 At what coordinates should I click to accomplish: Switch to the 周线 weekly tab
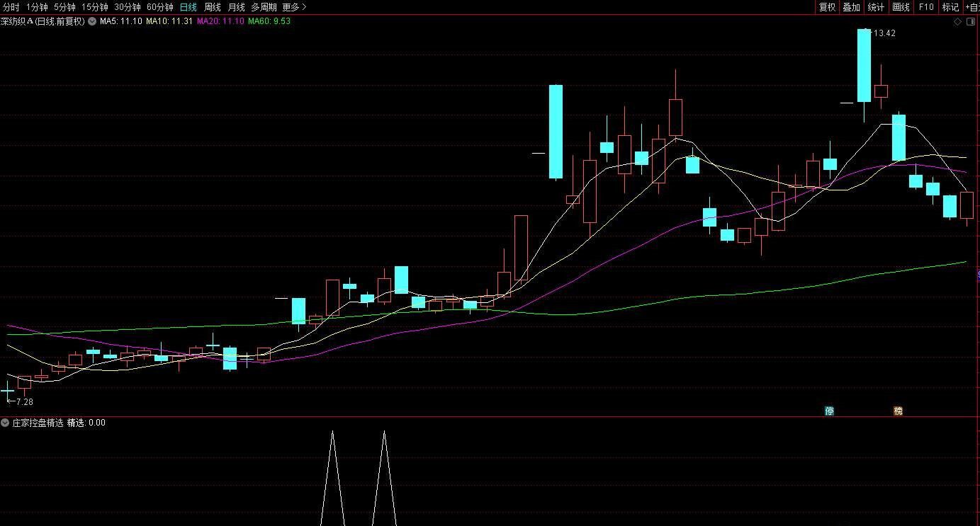(x=212, y=6)
